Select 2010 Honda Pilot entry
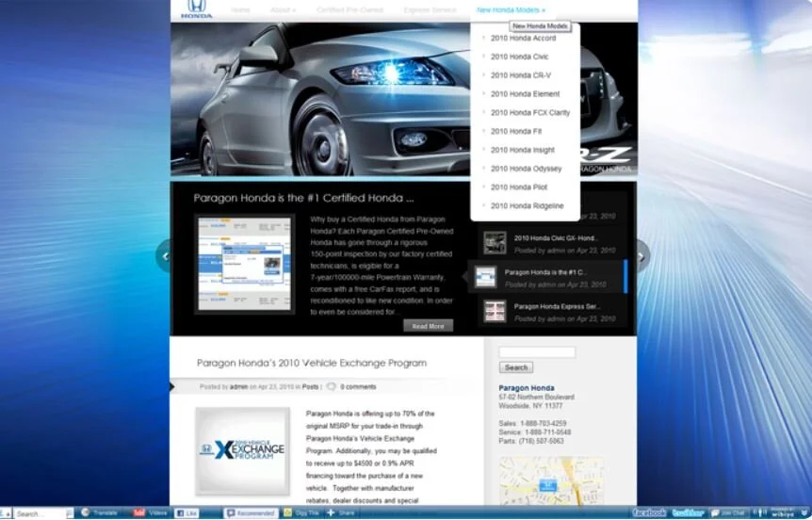 pyautogui.click(x=519, y=187)
